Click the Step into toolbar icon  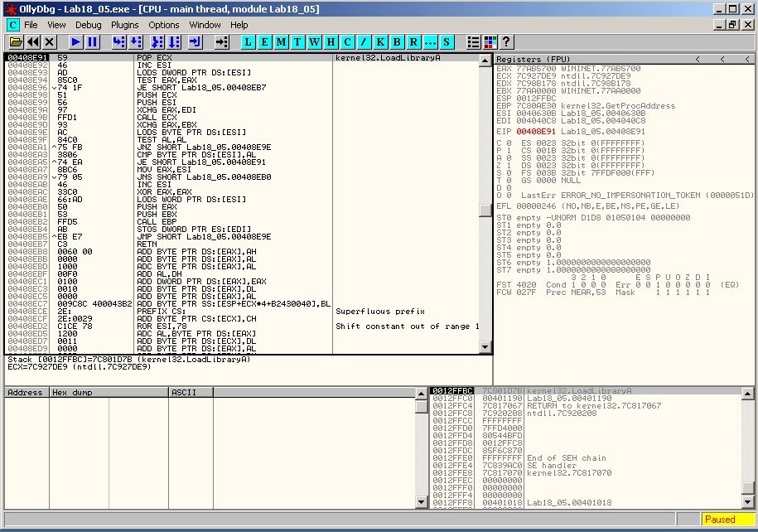tap(118, 41)
